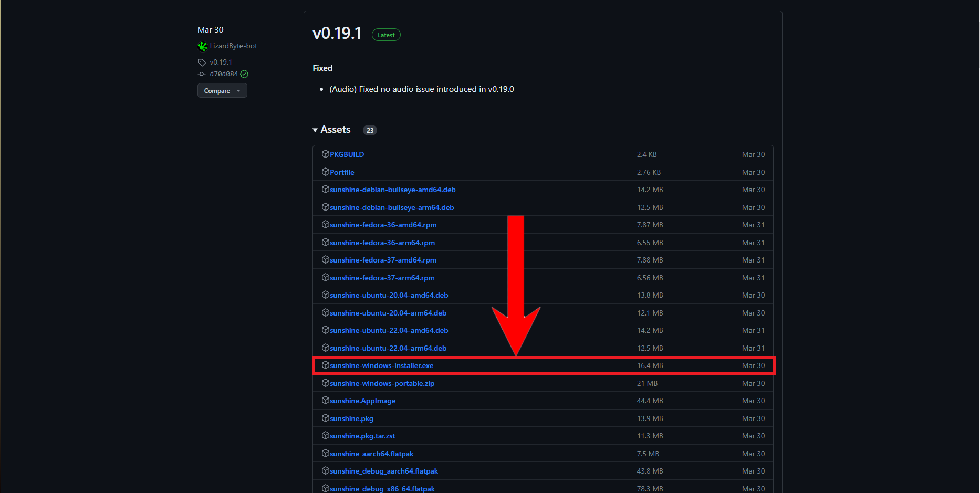This screenshot has width=980, height=493.
Task: Click the 2.4 KB size text
Action: 647,154
